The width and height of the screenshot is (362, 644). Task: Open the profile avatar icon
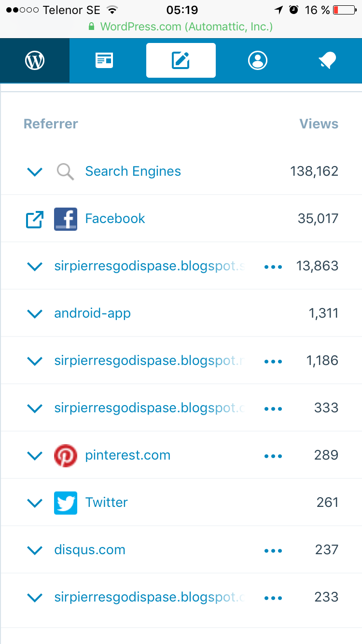[257, 60]
